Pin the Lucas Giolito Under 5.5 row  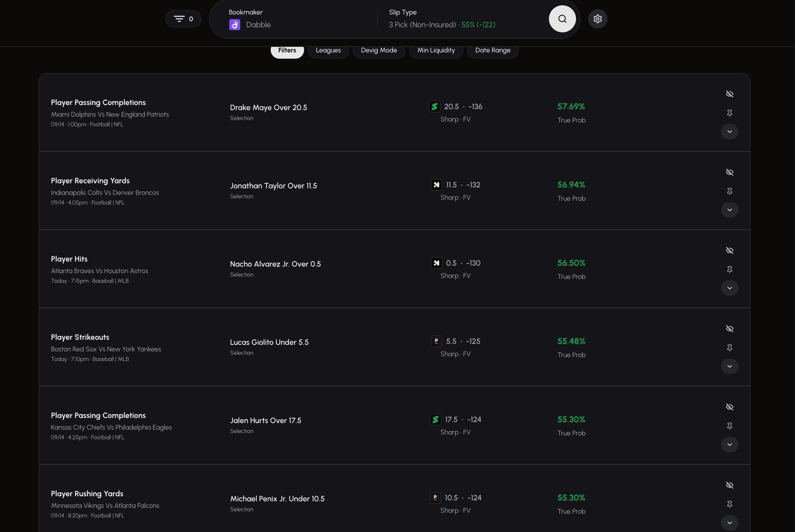click(729, 348)
